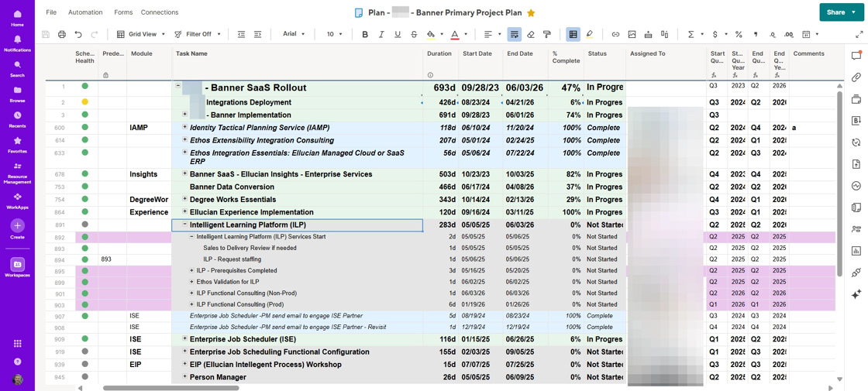Open the Grid View dropdown
Screen dimensions: 868x391
(x=141, y=34)
